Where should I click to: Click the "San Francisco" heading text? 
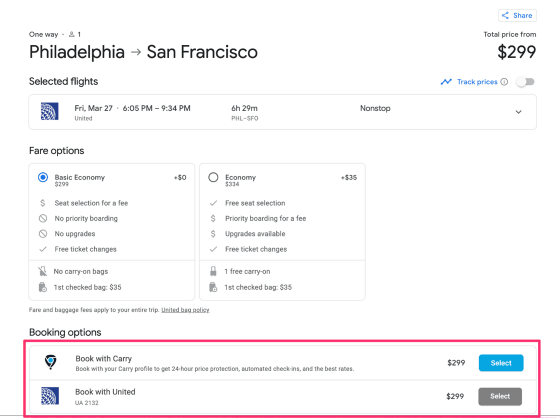(202, 52)
